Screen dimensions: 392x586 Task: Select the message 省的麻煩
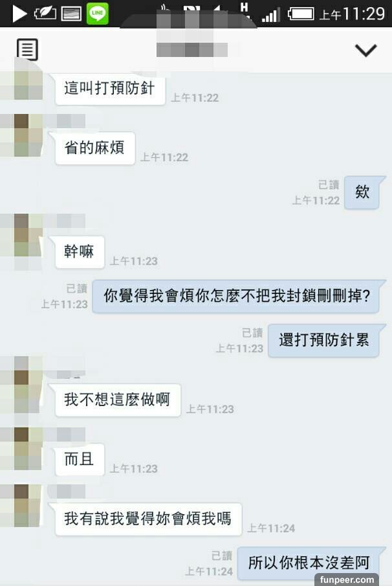click(x=95, y=148)
